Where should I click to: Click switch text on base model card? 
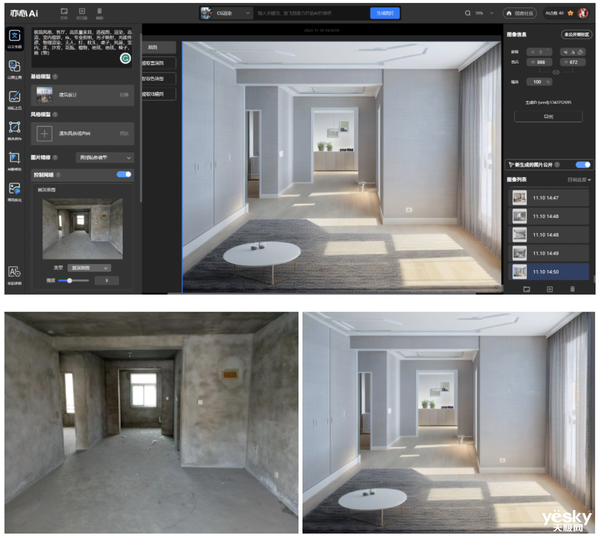point(124,95)
